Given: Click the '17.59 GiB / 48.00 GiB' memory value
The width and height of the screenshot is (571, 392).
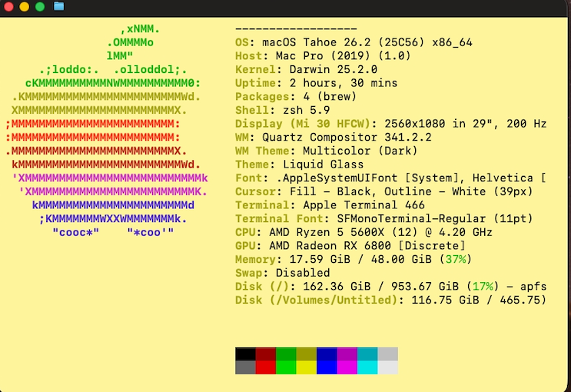Looking at the screenshot, I should point(360,259).
